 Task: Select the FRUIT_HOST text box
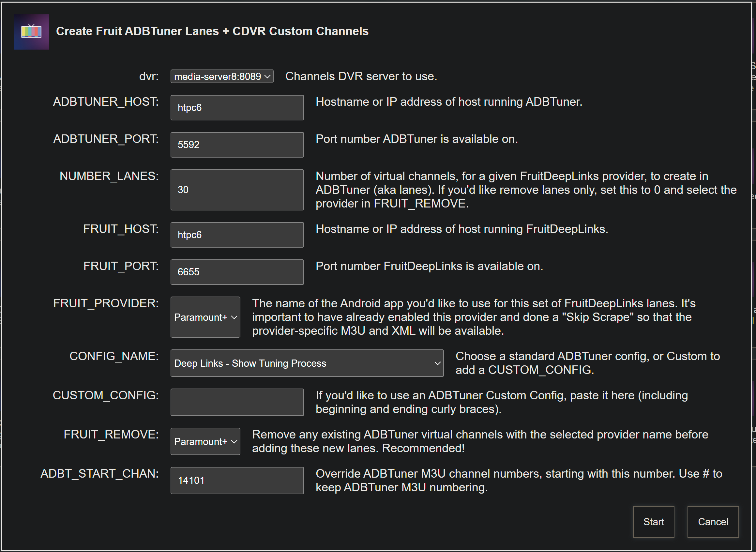point(237,235)
